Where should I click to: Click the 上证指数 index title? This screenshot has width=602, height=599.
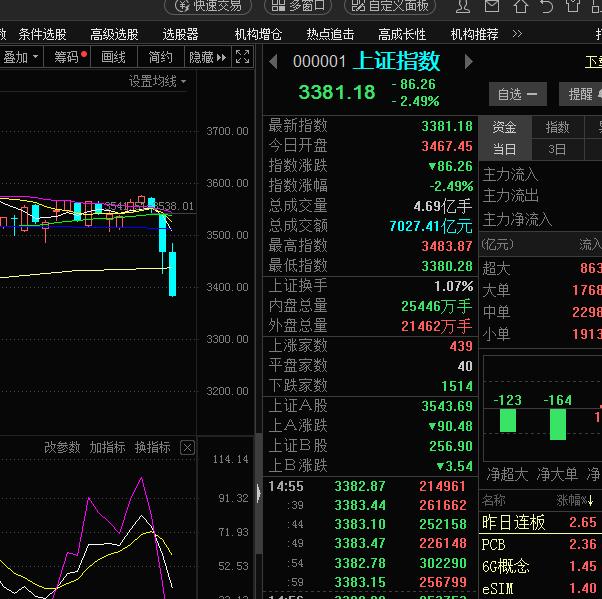pos(396,61)
